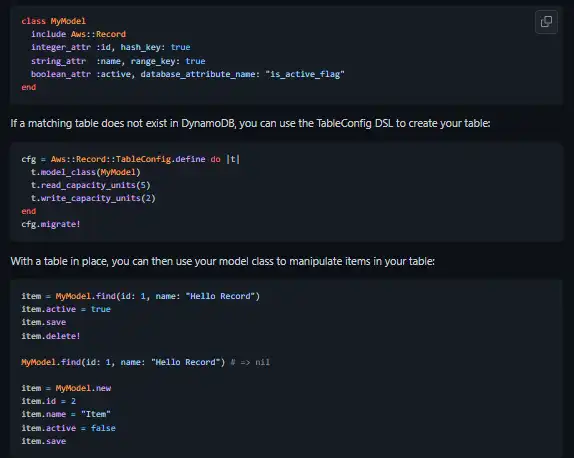
Task: Click the t.read_capacity_units(5) line
Action: 90,185
